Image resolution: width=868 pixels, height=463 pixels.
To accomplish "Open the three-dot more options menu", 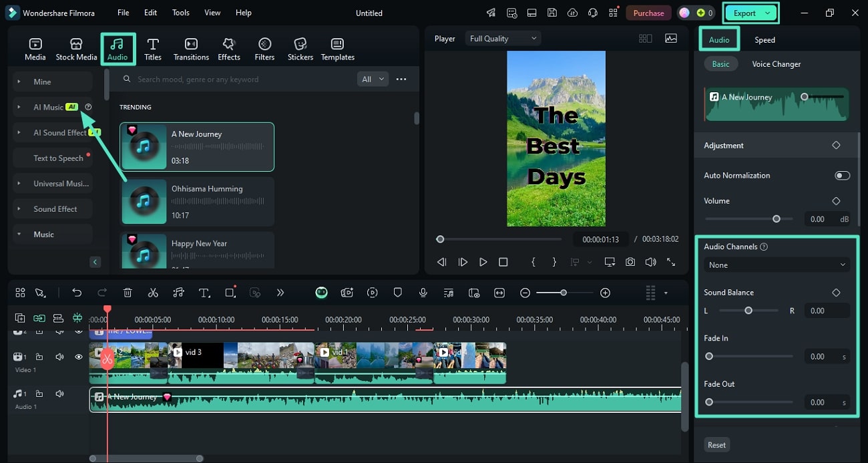I will 401,79.
